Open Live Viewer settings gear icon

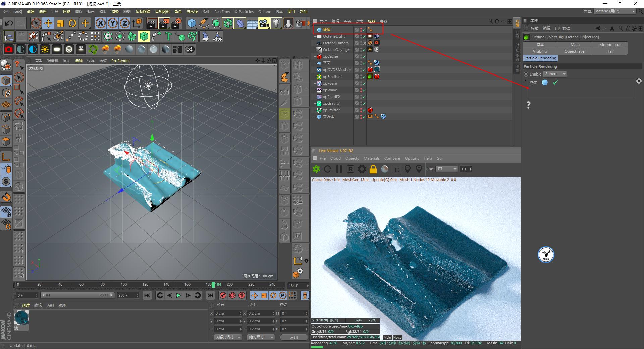coord(362,169)
